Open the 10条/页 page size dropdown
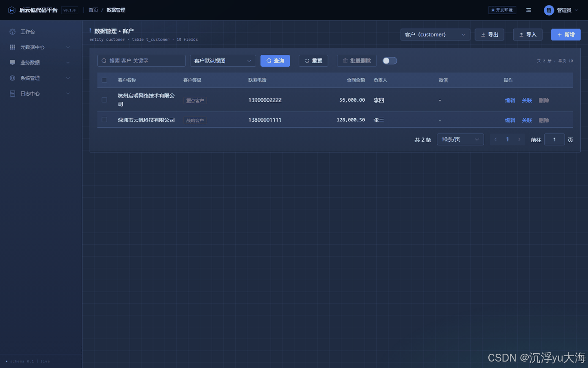588x368 pixels. (460, 139)
